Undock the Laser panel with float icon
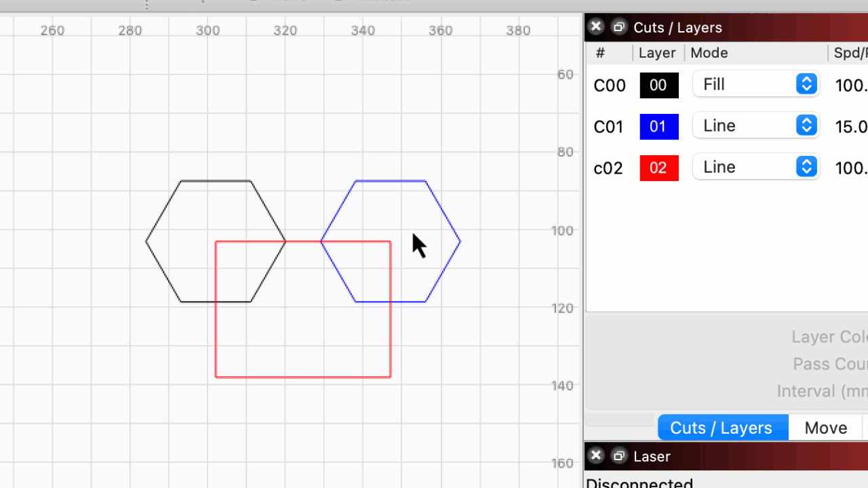 (618, 456)
